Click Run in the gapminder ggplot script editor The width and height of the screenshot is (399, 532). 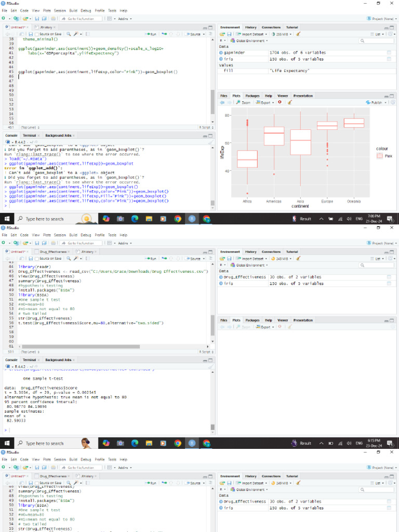(152, 34)
